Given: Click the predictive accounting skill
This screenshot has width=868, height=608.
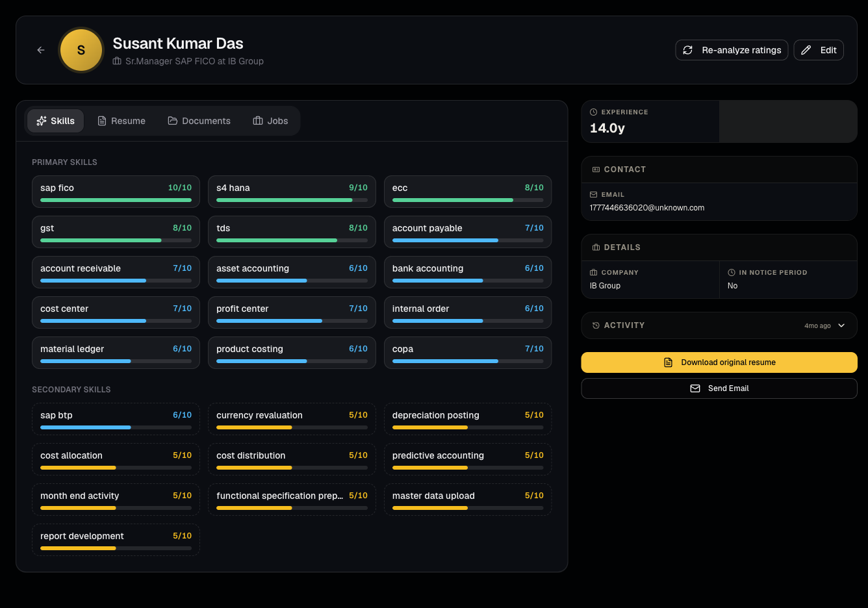Looking at the screenshot, I should pos(468,459).
